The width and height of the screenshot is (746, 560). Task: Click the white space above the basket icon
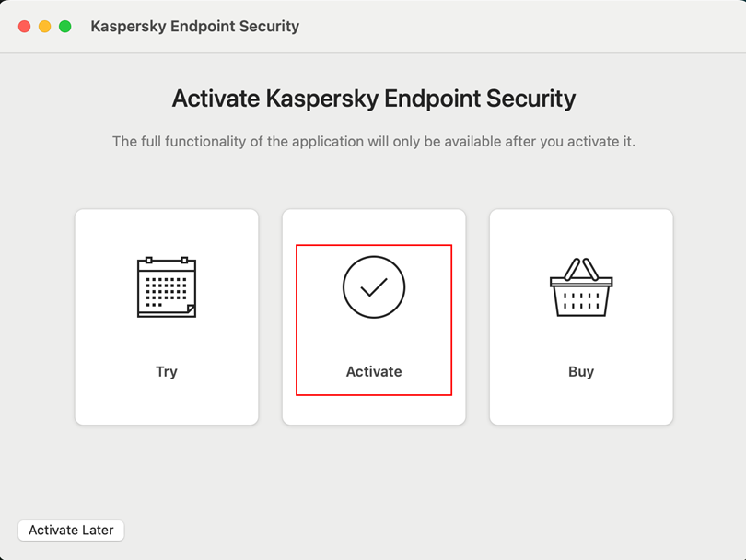[581, 230]
